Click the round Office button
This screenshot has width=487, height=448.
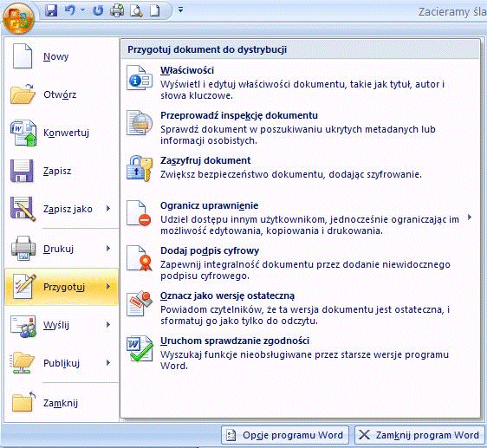[x=18, y=19]
